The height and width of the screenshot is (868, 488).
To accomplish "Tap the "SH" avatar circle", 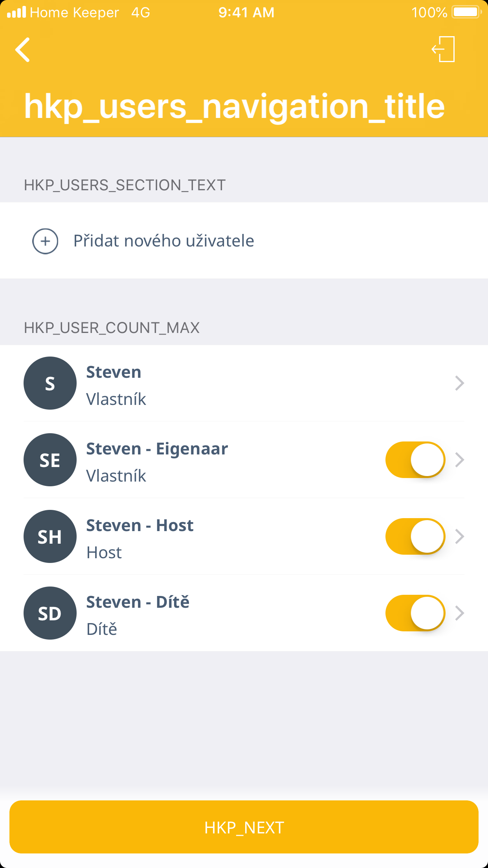I will click(x=50, y=537).
